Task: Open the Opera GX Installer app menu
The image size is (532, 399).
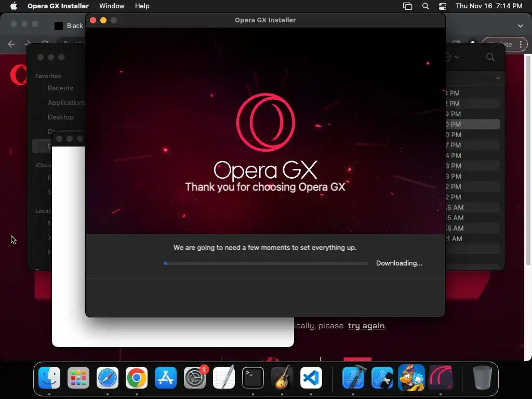Action: (58, 6)
